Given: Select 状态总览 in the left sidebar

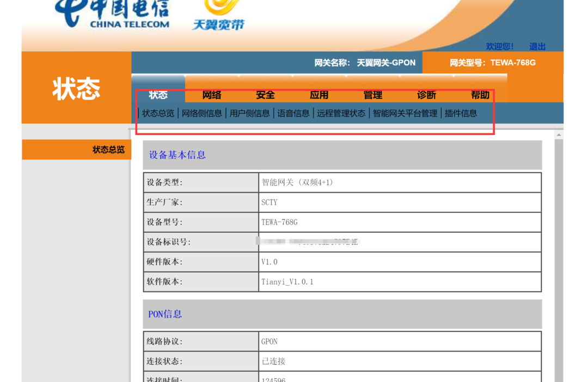Looking at the screenshot, I should pos(108,150).
